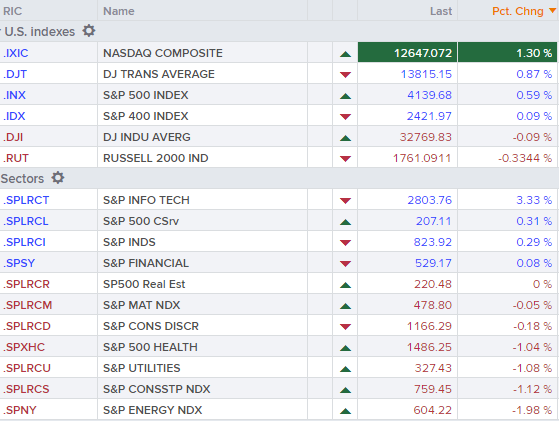Screen dimensions: 559x421
Task: Click the down arrow in S&P INDS row
Action: pos(345,243)
